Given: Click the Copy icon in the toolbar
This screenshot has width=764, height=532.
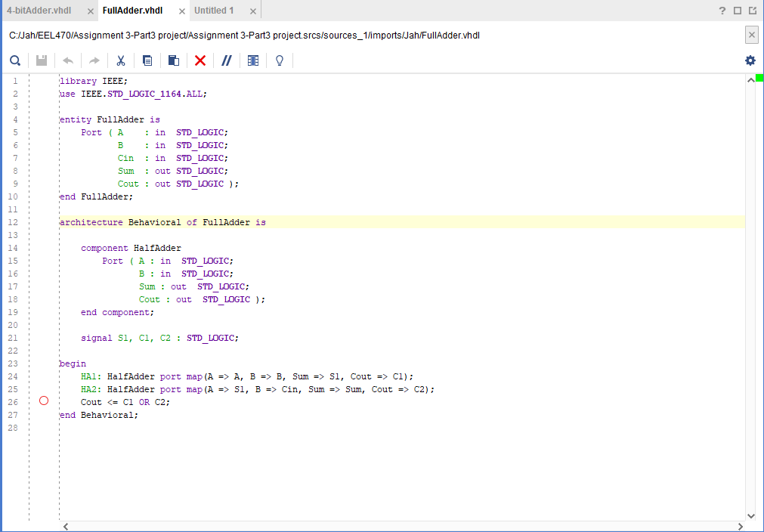Looking at the screenshot, I should (147, 60).
